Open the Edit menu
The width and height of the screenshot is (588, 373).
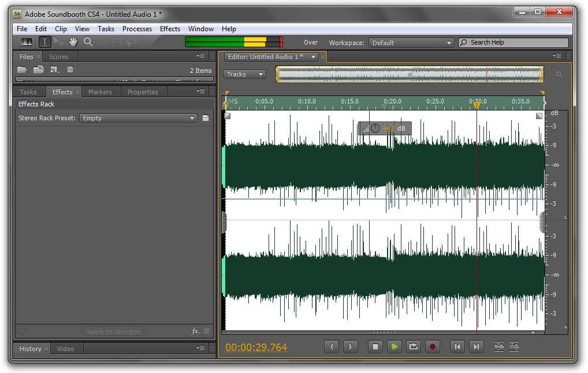41,28
